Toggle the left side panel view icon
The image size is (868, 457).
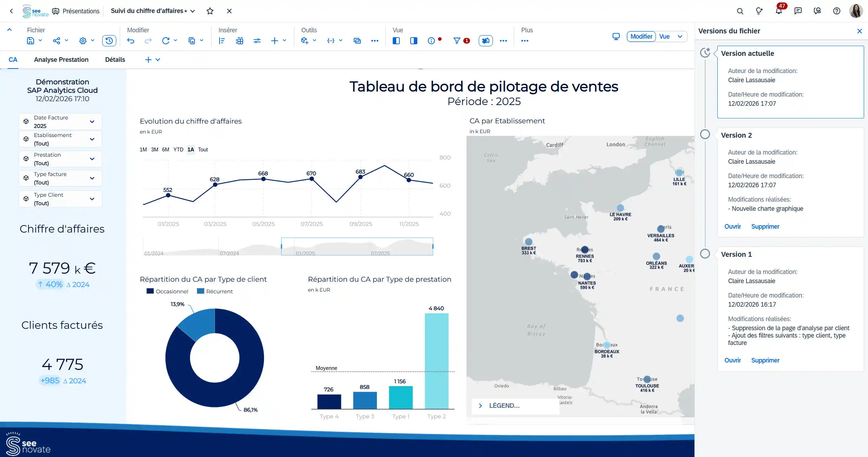pos(396,41)
